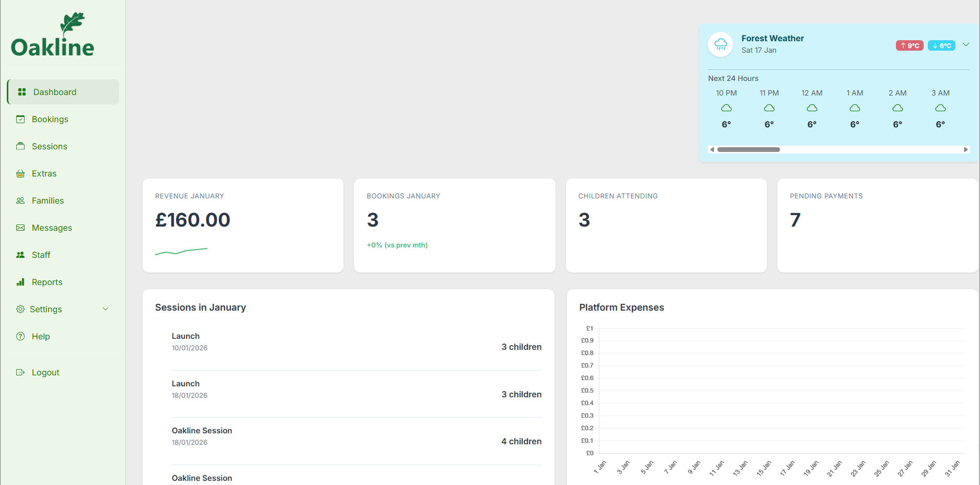Click the Bookings sidebar icon

click(x=20, y=119)
